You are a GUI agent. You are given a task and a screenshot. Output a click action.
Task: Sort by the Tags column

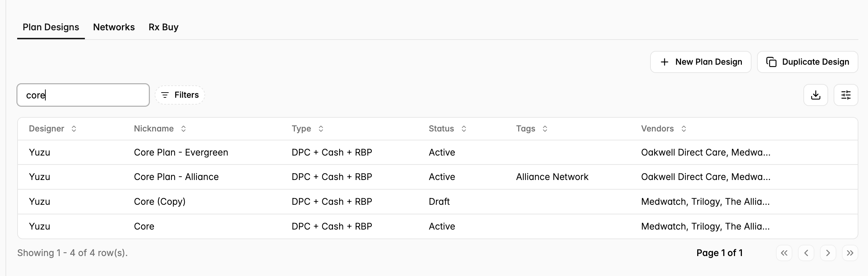532,129
